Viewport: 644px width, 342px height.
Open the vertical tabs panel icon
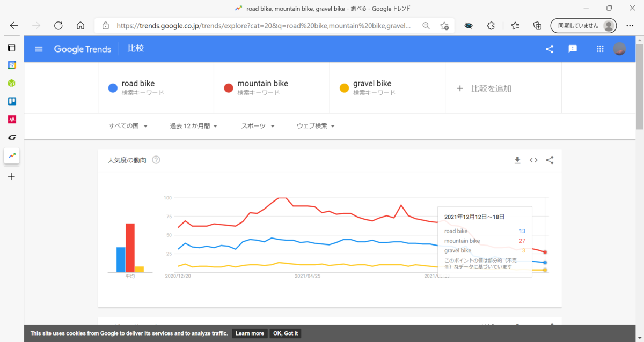click(11, 48)
